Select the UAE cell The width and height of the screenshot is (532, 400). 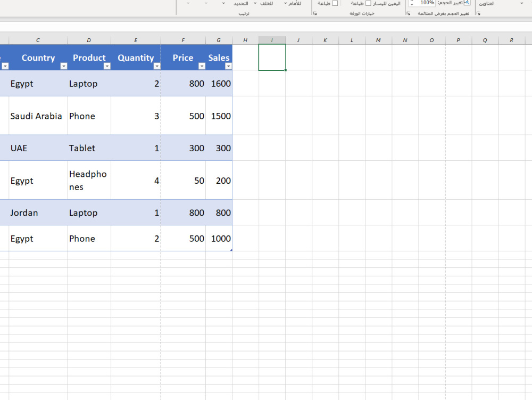pyautogui.click(x=38, y=148)
